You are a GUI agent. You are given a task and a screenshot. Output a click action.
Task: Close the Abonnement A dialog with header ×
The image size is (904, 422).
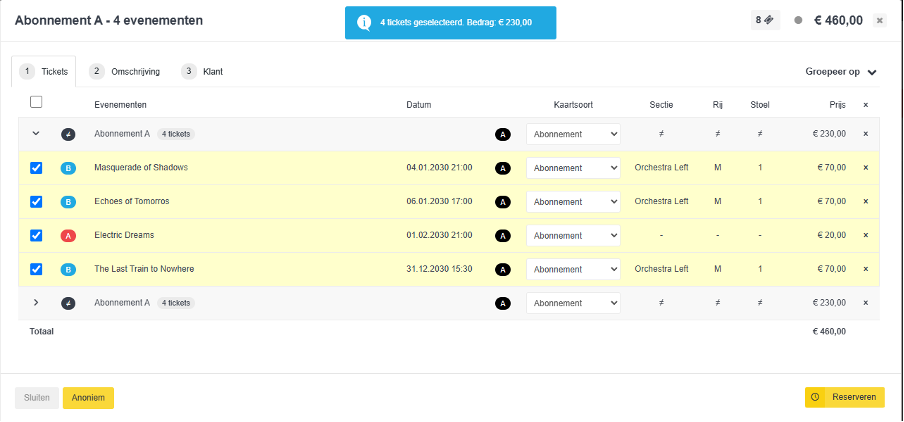coord(879,21)
